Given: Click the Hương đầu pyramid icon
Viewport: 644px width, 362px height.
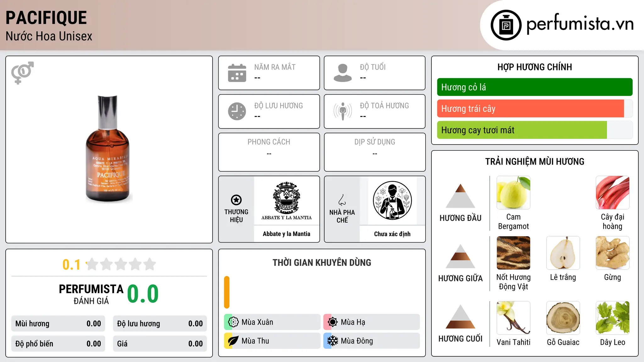Looking at the screenshot, I should pos(460,196).
